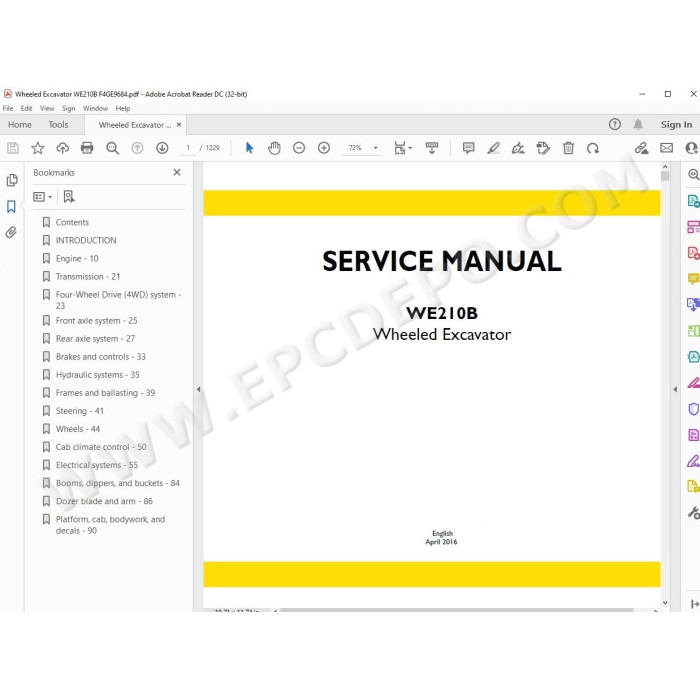This screenshot has height=700, width=700.
Task: Print the document with printer icon
Action: coord(87,148)
